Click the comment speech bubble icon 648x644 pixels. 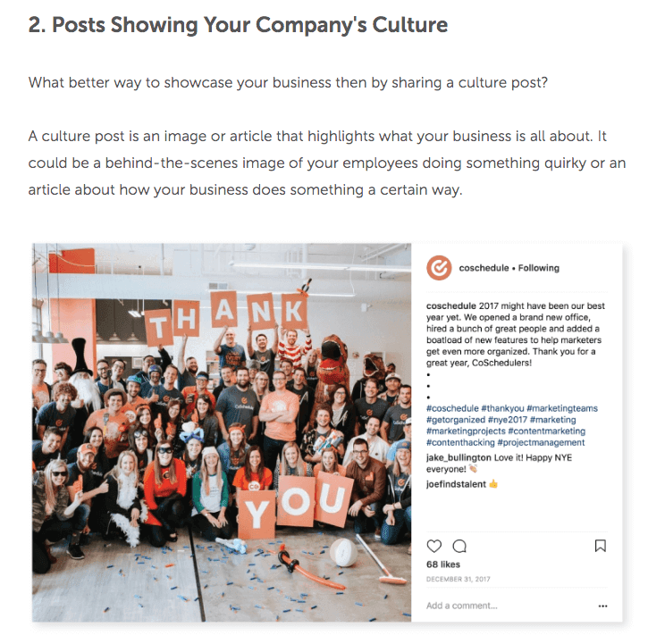pyautogui.click(x=459, y=546)
